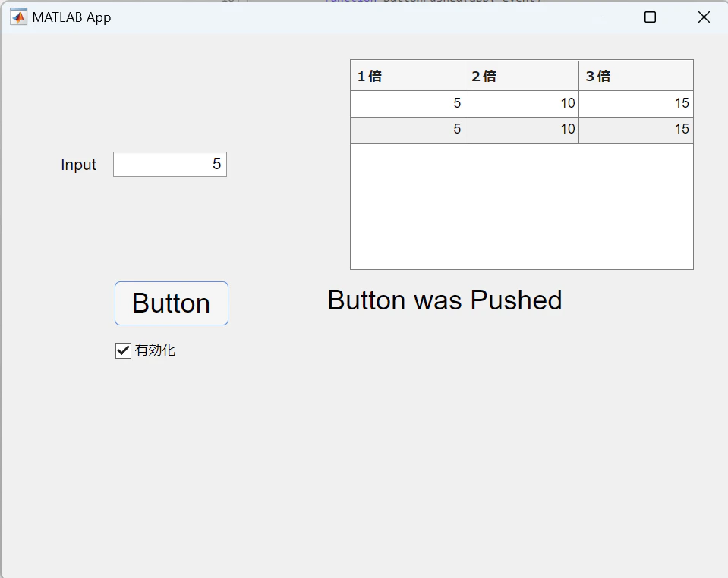Click empty white area of the table

click(x=522, y=206)
